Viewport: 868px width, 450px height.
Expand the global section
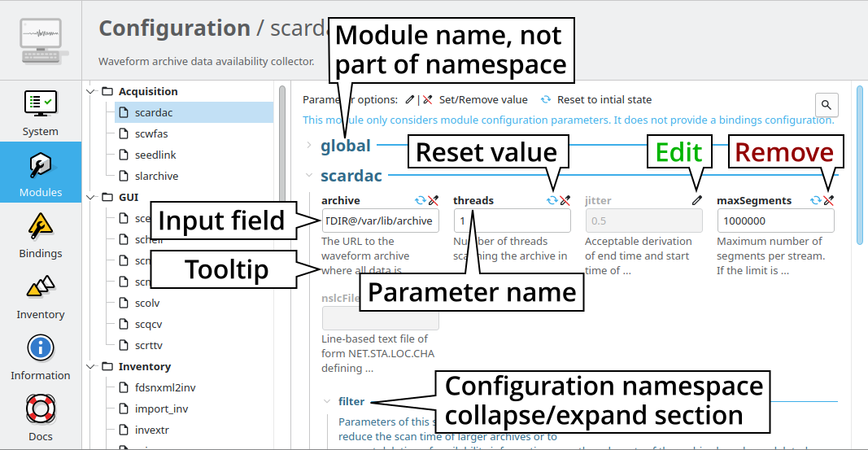pos(309,146)
